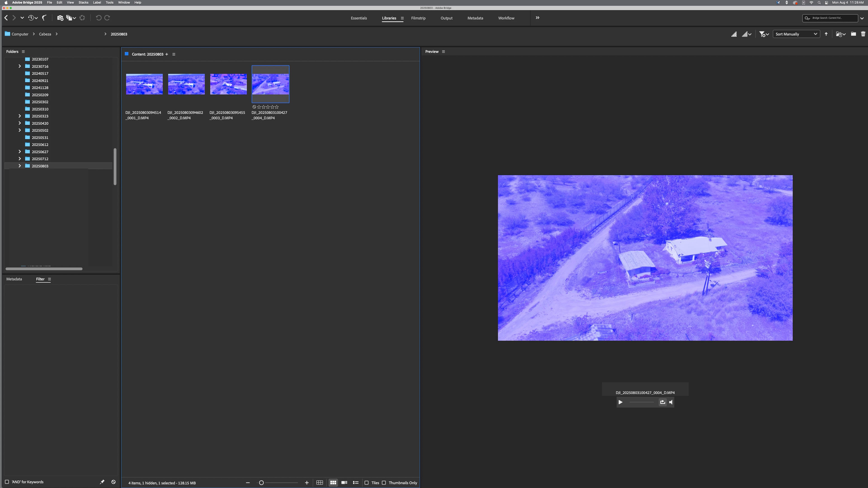Screen dimensions: 868x488
Task: Click the Get Photos from Camera icon
Action: coord(60,18)
